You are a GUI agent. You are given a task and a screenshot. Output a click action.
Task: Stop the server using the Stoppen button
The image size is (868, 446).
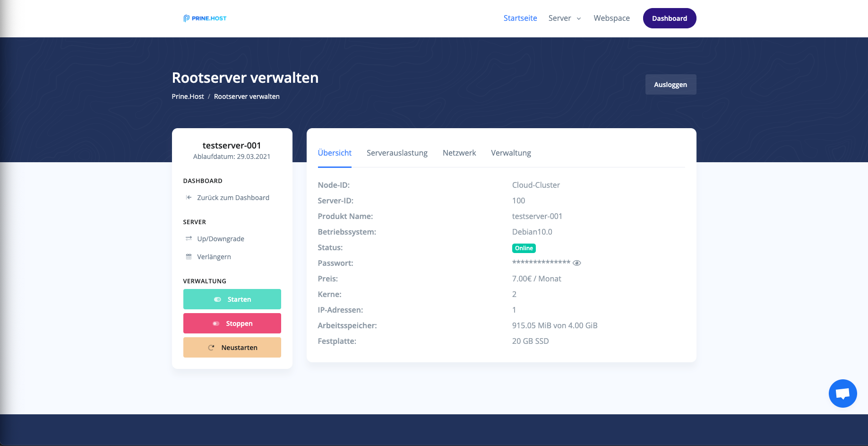coord(232,323)
